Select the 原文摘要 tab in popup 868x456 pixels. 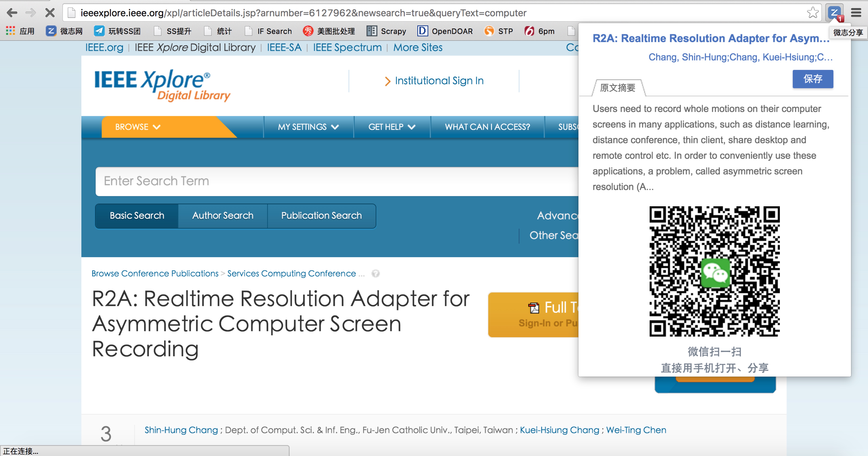618,88
